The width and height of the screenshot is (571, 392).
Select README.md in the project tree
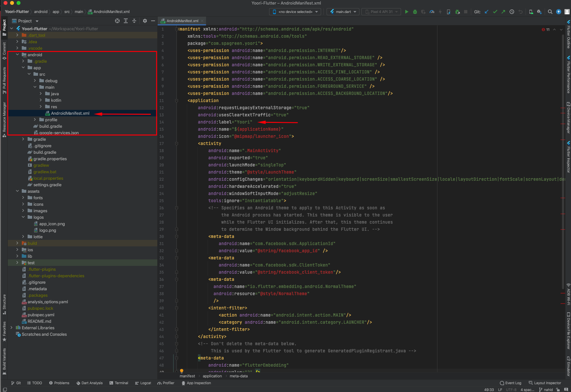[39, 321]
